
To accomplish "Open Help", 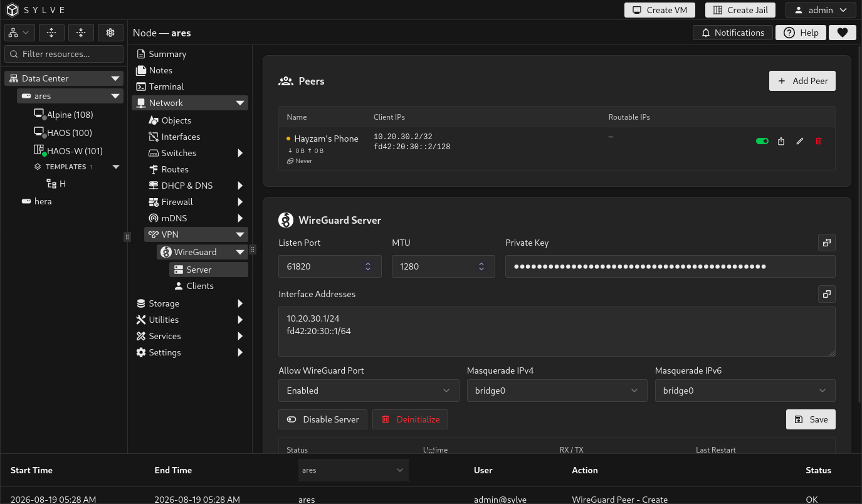I will coord(801,33).
